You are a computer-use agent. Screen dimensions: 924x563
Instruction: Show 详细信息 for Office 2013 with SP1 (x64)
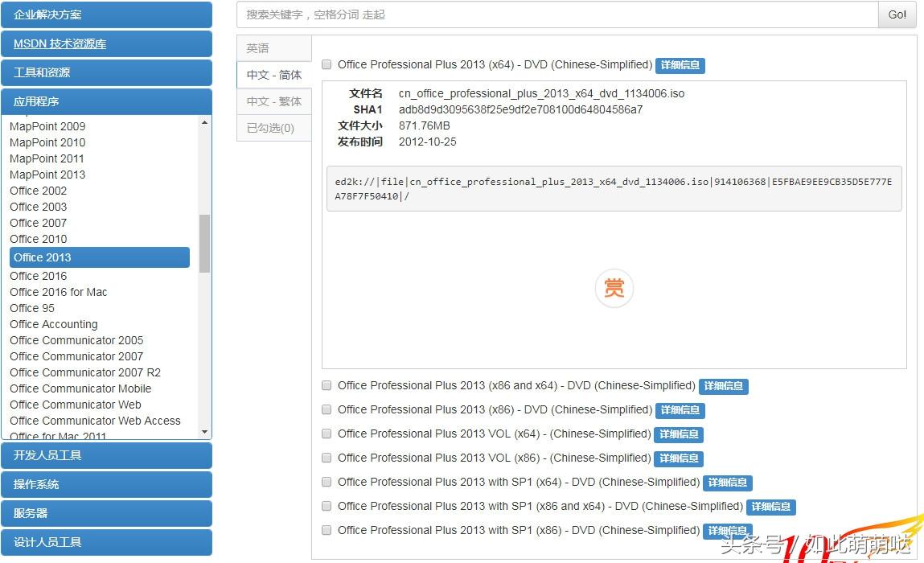[727, 483]
